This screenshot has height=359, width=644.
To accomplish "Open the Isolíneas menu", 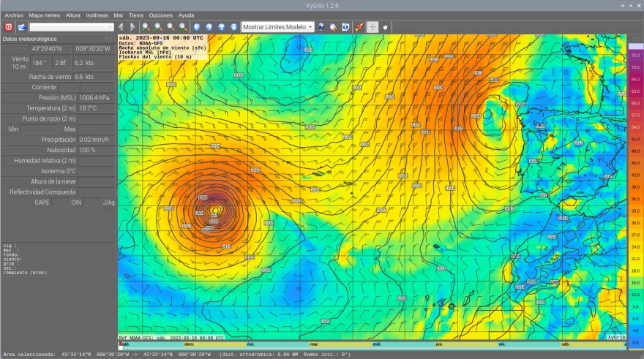I will click(x=97, y=15).
